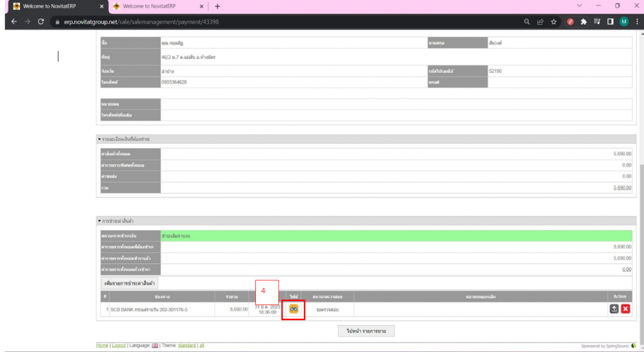Open a new browser tab
The width and height of the screenshot is (644, 352).
(x=218, y=6)
